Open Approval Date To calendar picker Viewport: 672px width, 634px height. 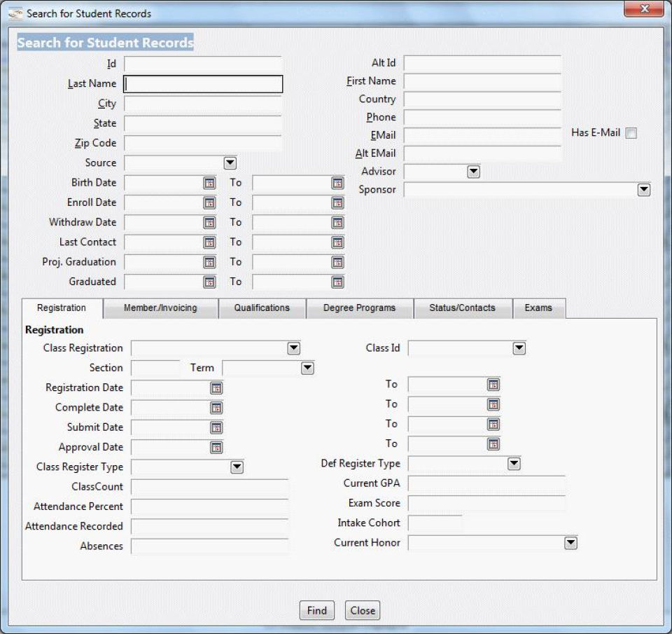tap(493, 444)
